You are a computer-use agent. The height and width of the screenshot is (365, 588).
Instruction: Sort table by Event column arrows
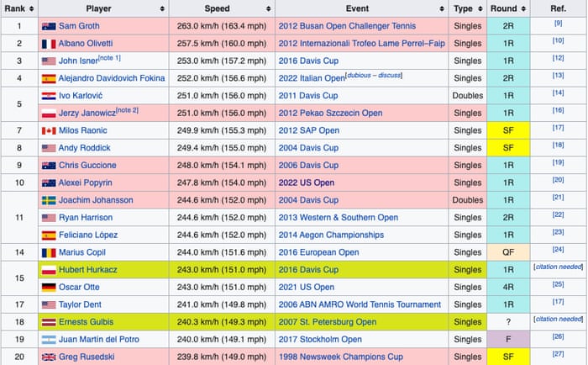click(x=442, y=8)
